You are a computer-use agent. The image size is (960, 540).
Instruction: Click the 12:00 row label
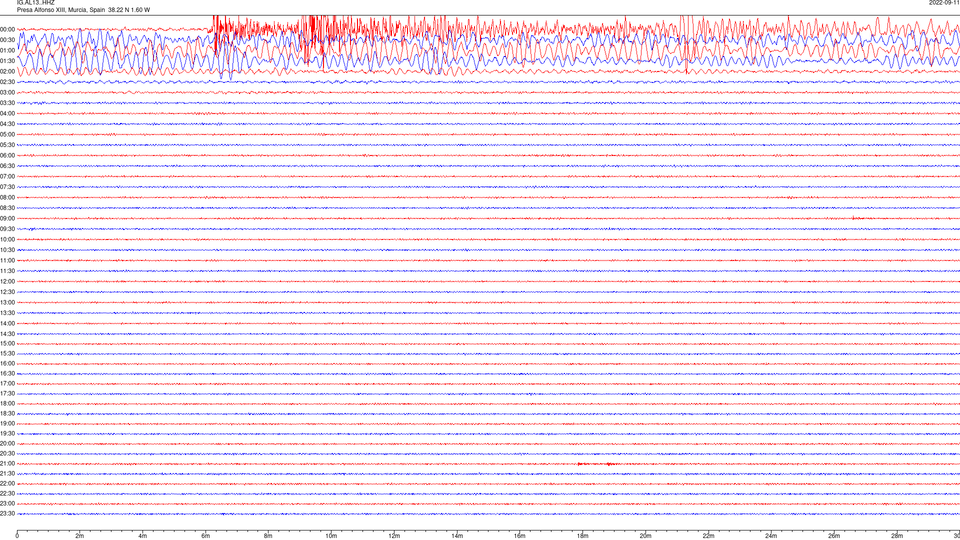(7, 282)
